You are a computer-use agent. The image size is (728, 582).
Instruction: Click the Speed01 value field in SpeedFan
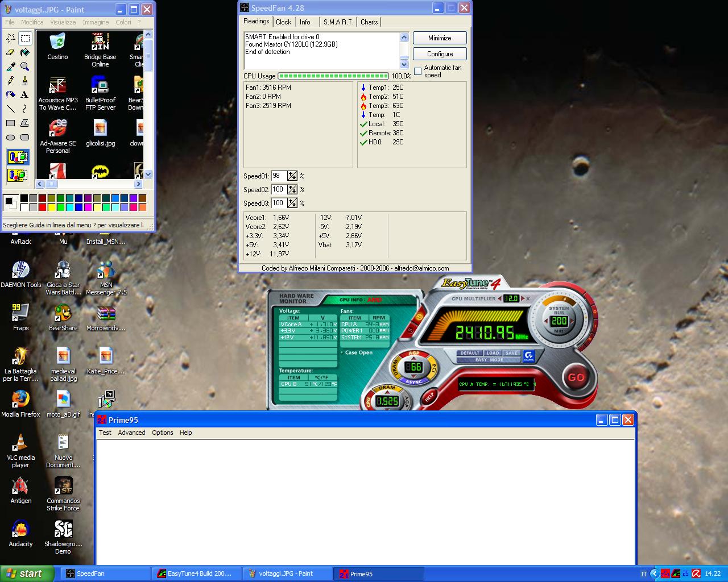[x=279, y=176]
